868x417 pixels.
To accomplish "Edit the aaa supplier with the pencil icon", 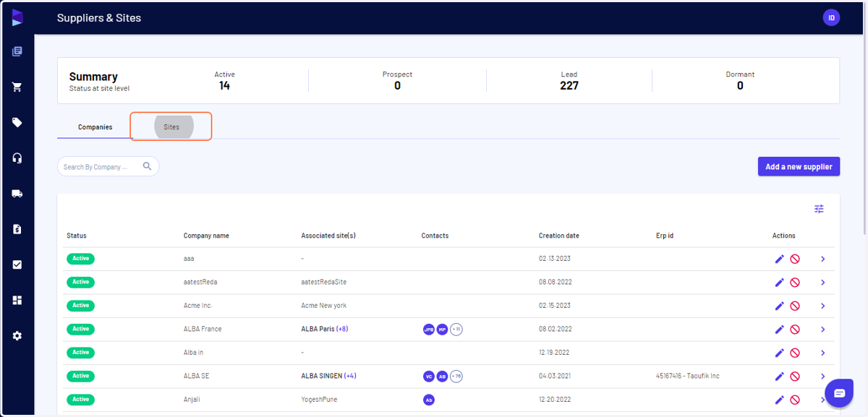I will point(780,259).
